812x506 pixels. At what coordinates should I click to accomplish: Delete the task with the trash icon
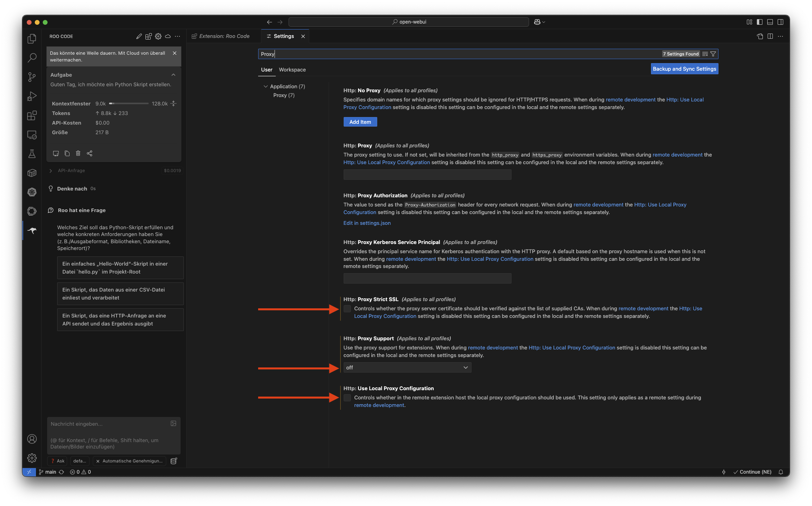(78, 153)
